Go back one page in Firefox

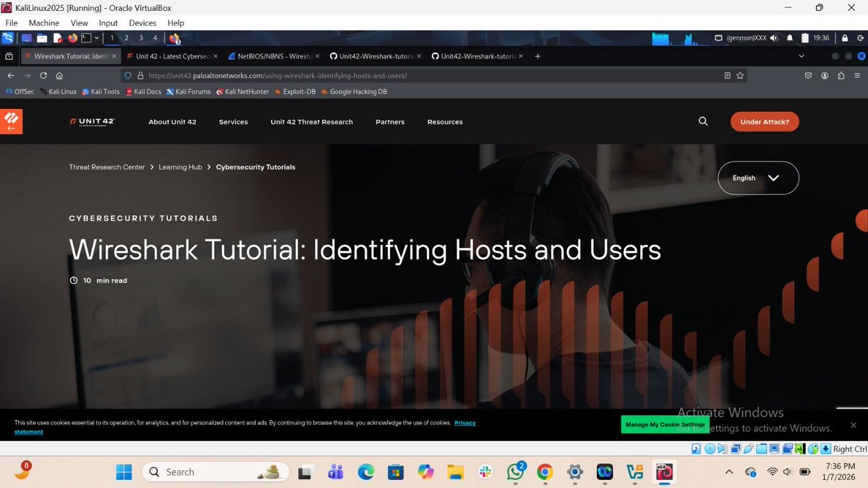11,75
